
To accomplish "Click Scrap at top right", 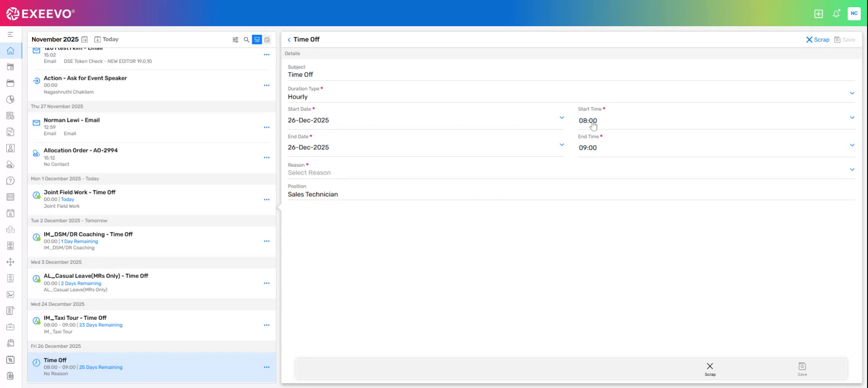I will 818,40.
